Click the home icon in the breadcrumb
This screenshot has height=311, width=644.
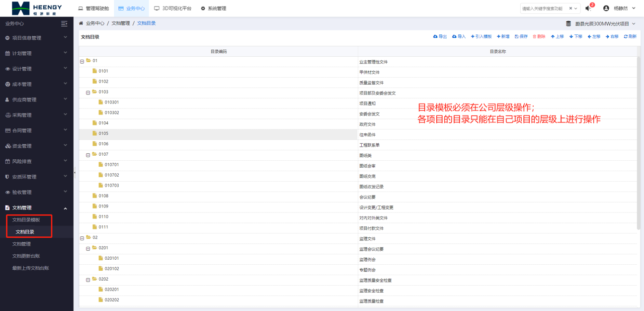point(81,23)
